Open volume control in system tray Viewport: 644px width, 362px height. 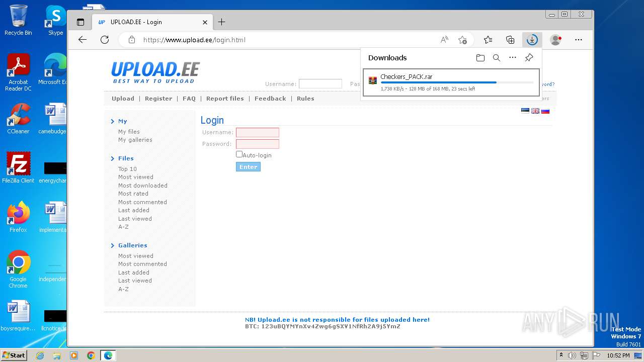[x=572, y=355]
